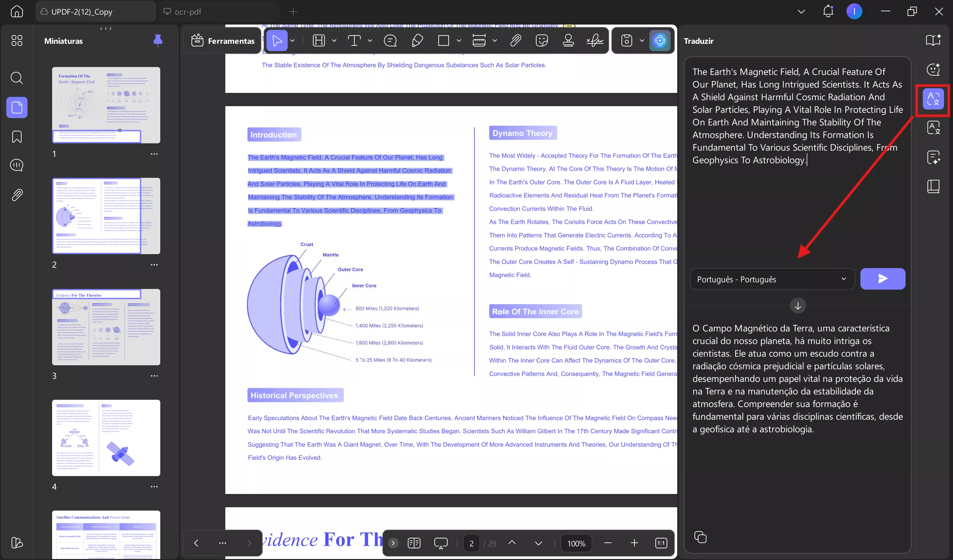Expand the rectangle shape dropdown arrow
The height and width of the screenshot is (560, 953).
pos(459,40)
